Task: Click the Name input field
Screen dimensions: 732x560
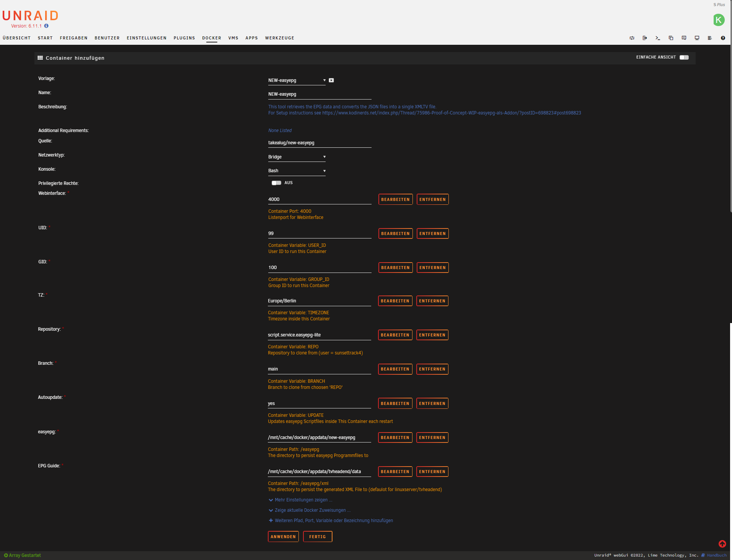Action: pos(320,94)
